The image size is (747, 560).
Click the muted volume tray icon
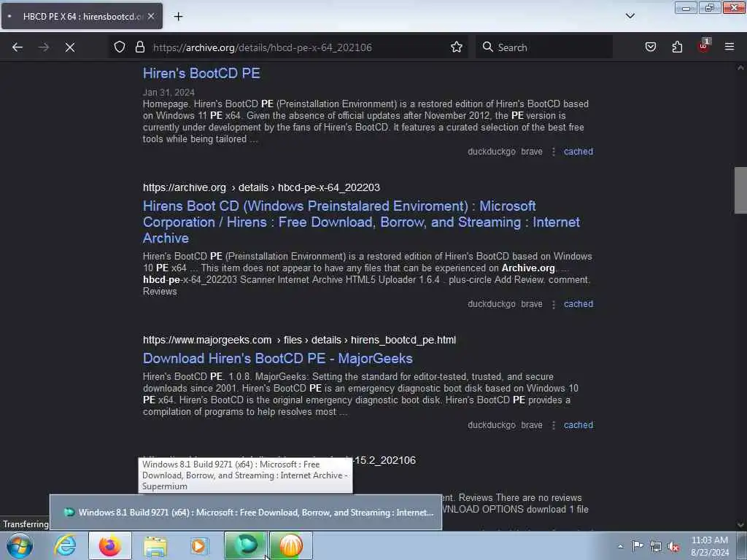click(x=673, y=546)
